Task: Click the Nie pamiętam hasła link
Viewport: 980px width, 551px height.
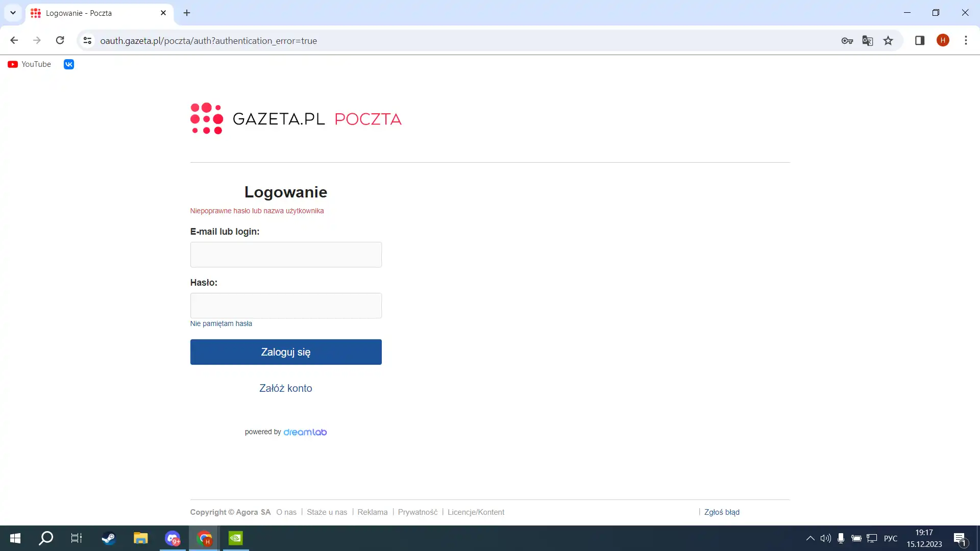Action: pos(221,323)
